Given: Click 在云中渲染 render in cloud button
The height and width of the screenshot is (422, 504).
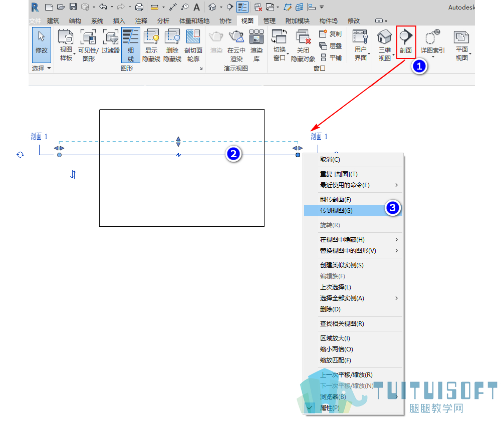Looking at the screenshot, I should (x=236, y=45).
